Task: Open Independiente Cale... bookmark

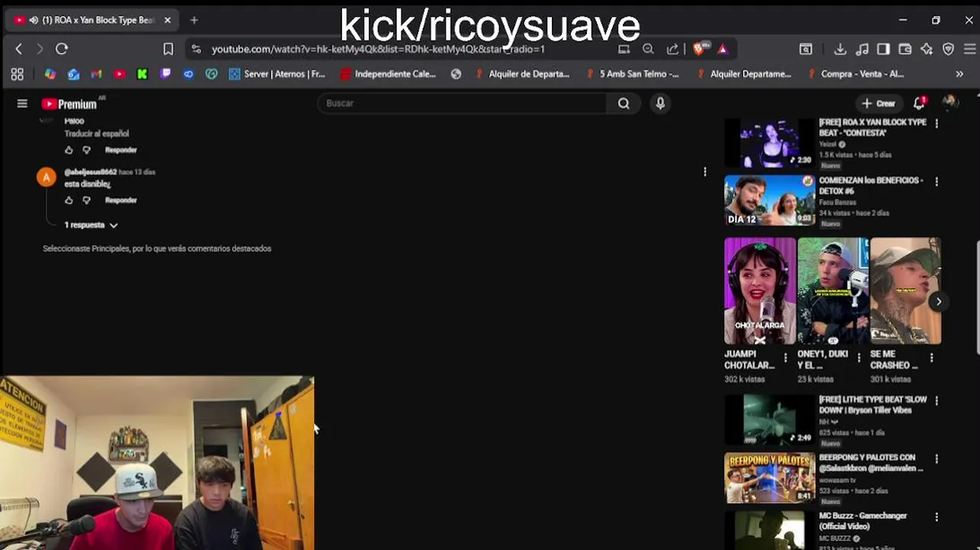Action: click(x=388, y=74)
